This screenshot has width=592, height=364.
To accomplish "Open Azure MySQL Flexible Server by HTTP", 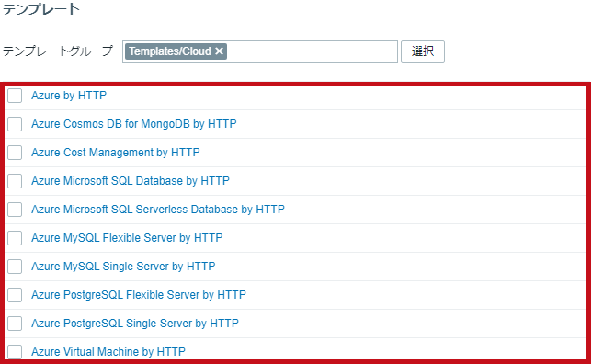I will tap(127, 238).
